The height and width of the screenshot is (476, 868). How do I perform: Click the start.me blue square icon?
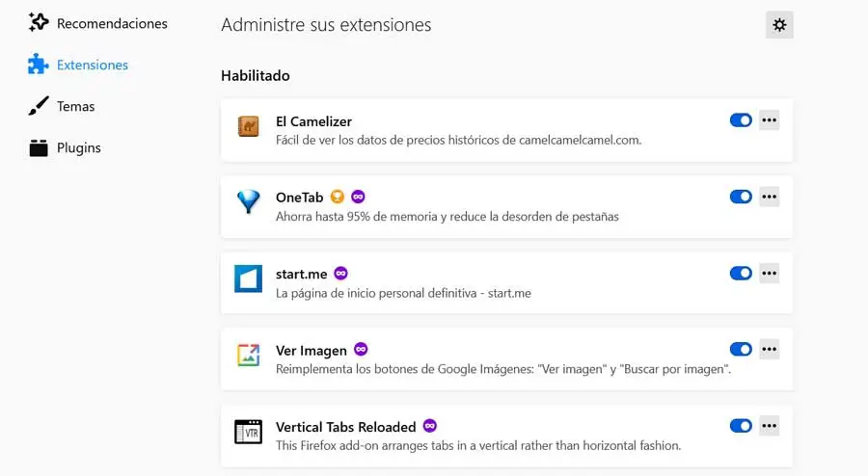[248, 278]
